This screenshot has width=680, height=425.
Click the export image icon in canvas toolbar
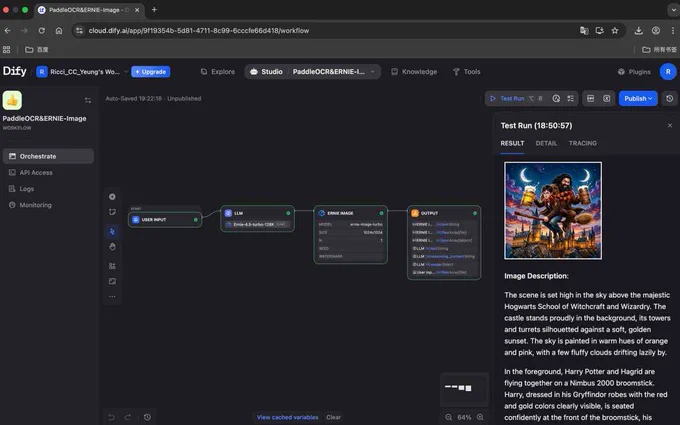coord(112,281)
